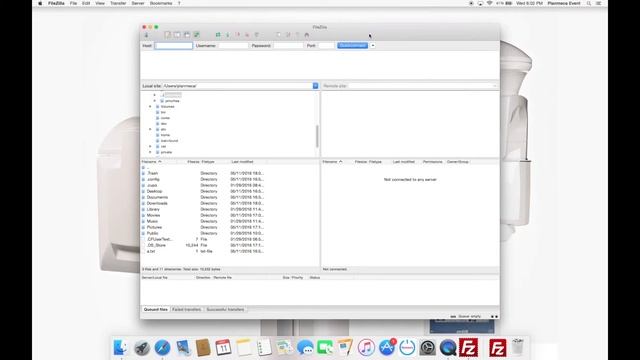Open Messages from the dock

pyautogui.click(x=305, y=347)
